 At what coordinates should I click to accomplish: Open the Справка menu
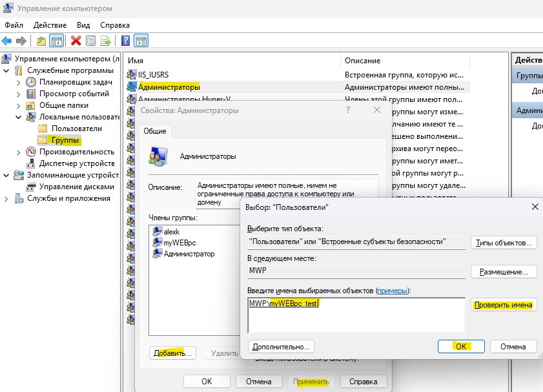(115, 25)
